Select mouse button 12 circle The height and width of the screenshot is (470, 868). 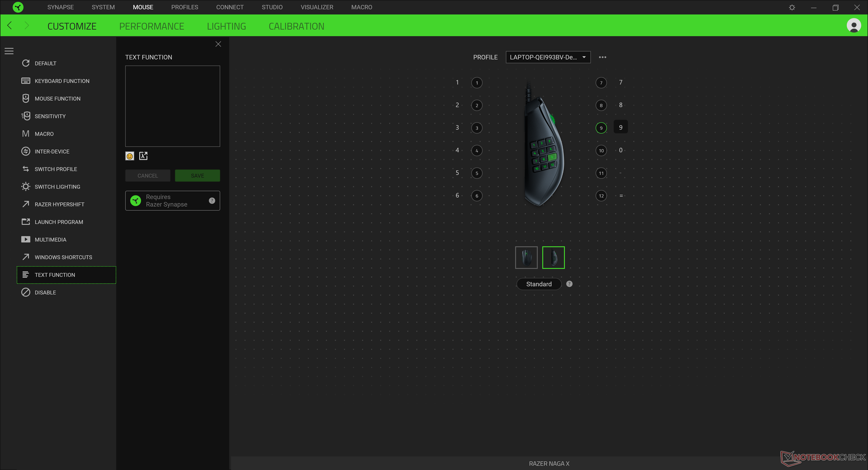(601, 196)
